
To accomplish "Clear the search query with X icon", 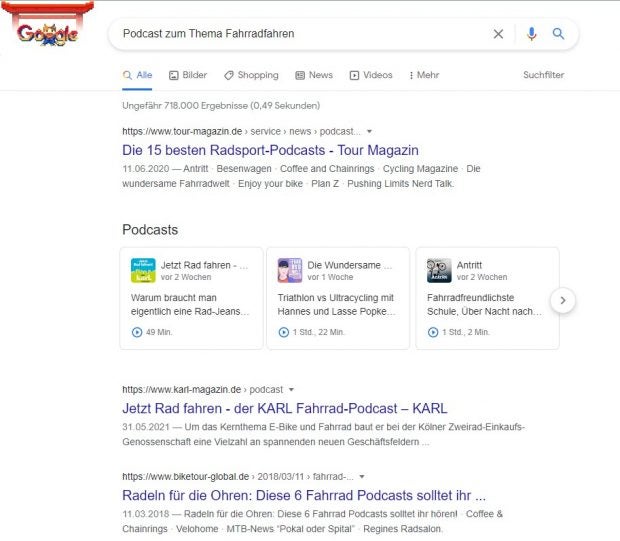I will point(498,34).
